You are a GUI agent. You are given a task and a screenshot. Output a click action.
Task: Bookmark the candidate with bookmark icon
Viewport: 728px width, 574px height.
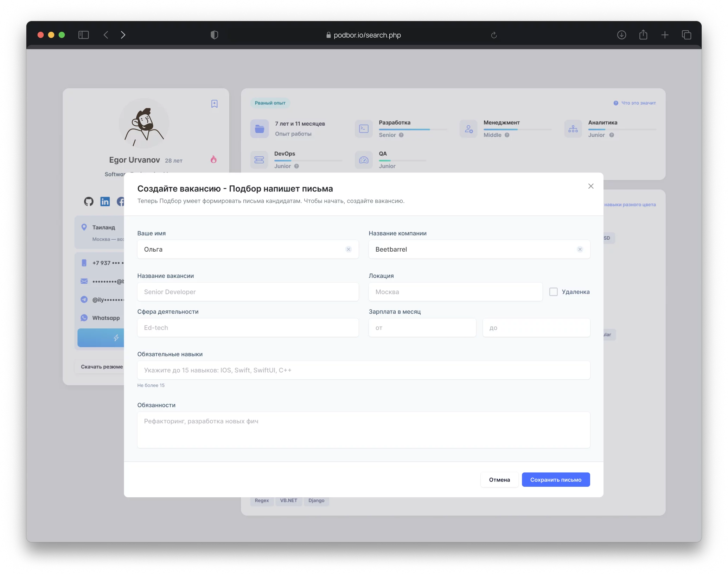[214, 104]
